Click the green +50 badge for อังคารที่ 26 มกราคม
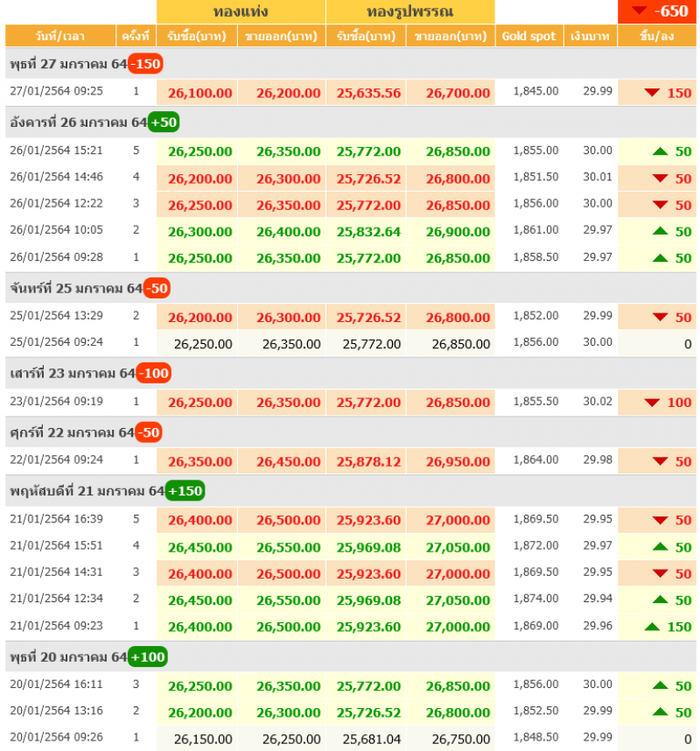The width and height of the screenshot is (700, 751). (164, 122)
